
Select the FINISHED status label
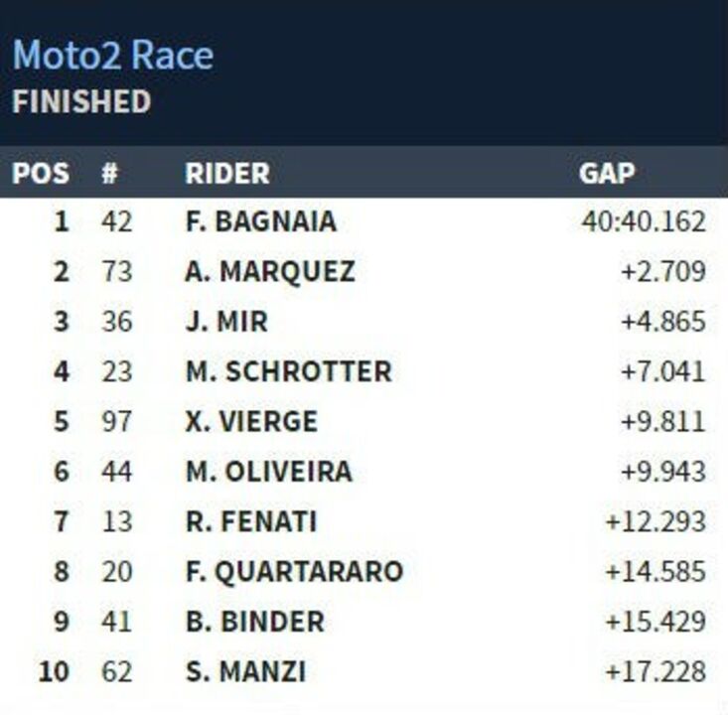coord(81,101)
